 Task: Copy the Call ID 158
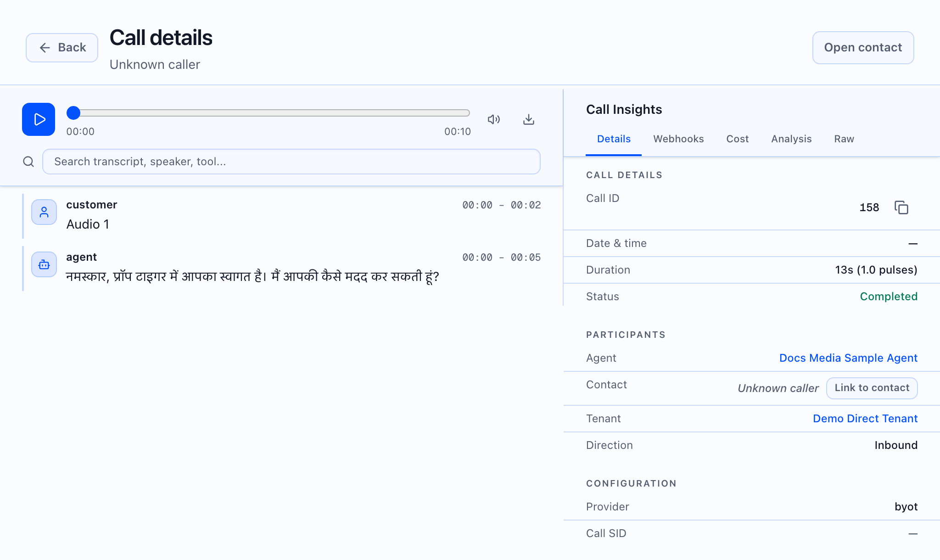tap(901, 207)
